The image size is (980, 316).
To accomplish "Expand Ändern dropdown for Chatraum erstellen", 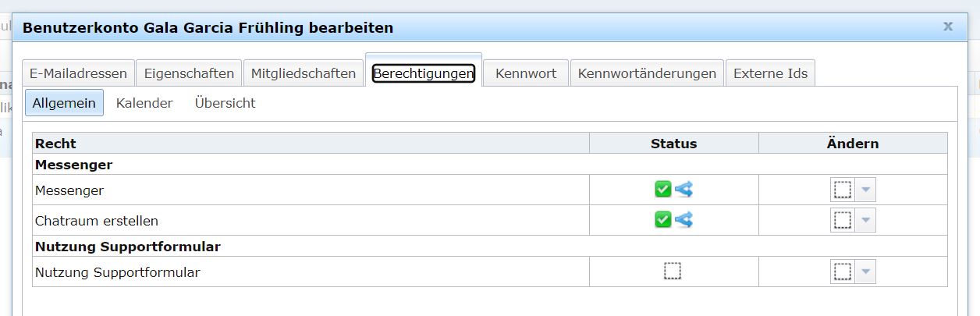I will click(865, 220).
